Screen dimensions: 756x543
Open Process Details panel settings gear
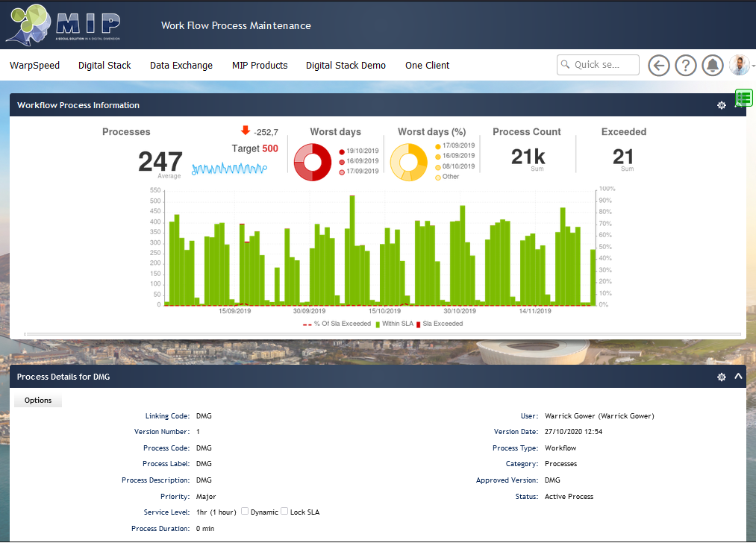(x=721, y=377)
